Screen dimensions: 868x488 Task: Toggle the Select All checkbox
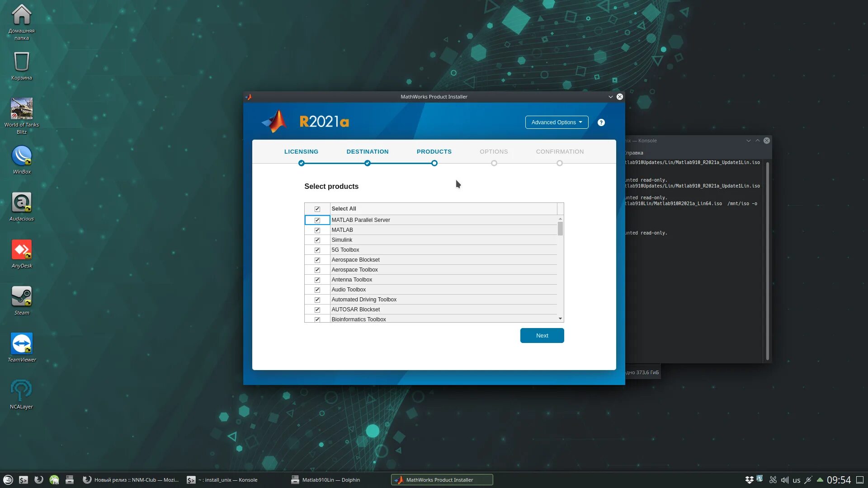pos(317,209)
